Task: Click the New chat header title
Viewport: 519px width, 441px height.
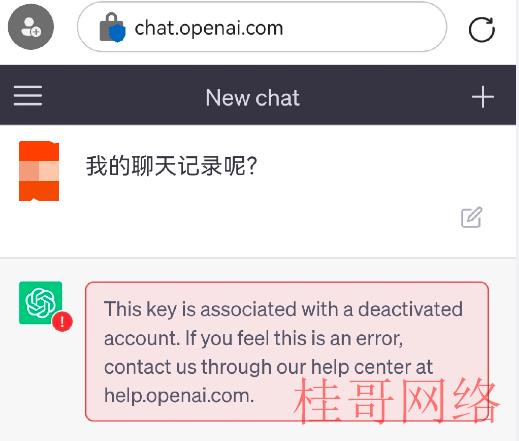Action: 252,98
